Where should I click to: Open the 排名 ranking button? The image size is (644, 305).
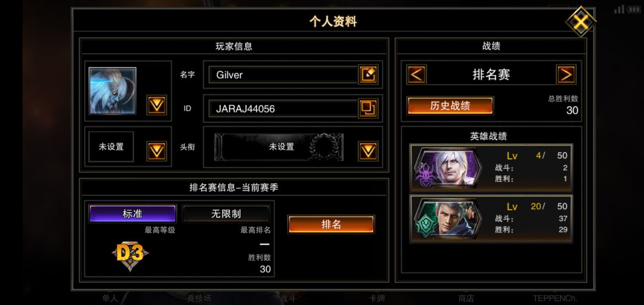(331, 225)
